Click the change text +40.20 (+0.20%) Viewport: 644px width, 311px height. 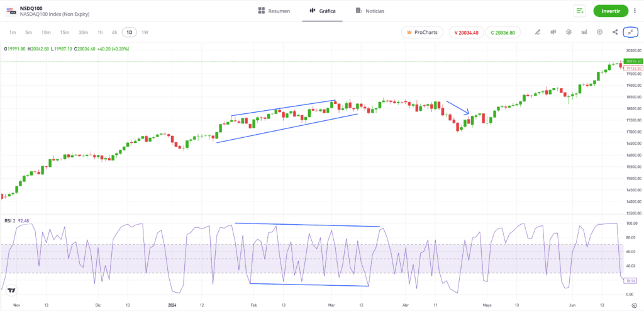113,49
